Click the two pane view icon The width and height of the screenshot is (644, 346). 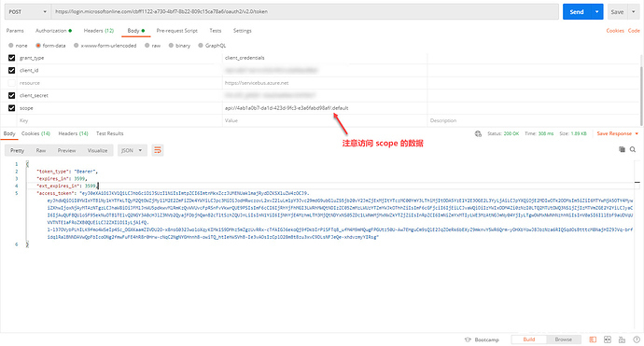[608, 339]
